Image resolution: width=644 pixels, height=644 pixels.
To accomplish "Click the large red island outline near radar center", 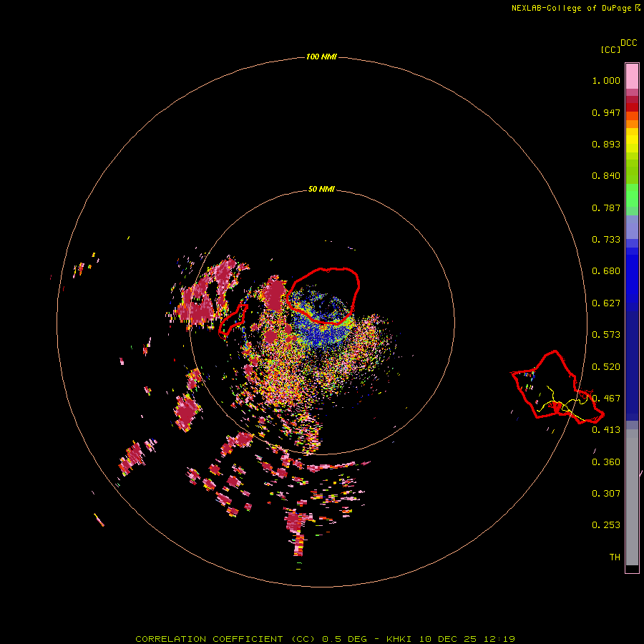I will point(323,296).
